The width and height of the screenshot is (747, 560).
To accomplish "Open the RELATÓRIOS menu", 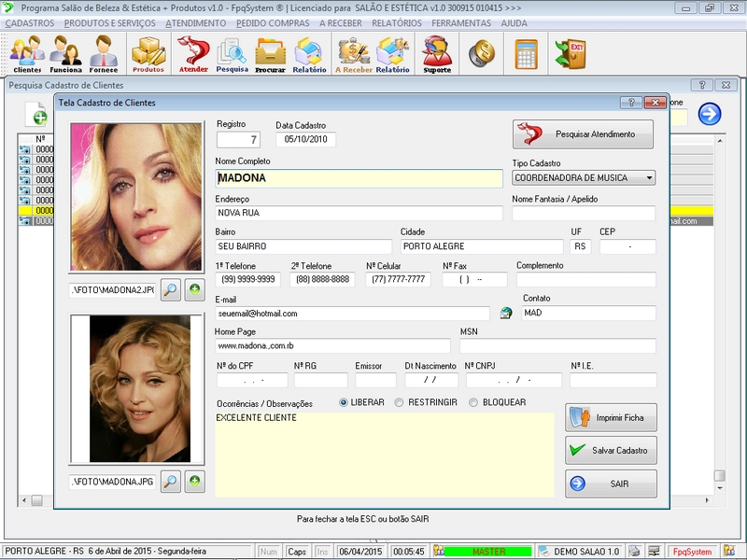I will pos(396,22).
